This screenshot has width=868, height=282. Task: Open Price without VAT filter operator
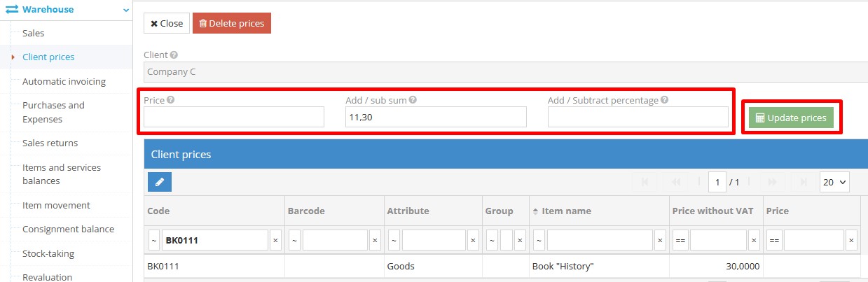tap(680, 241)
